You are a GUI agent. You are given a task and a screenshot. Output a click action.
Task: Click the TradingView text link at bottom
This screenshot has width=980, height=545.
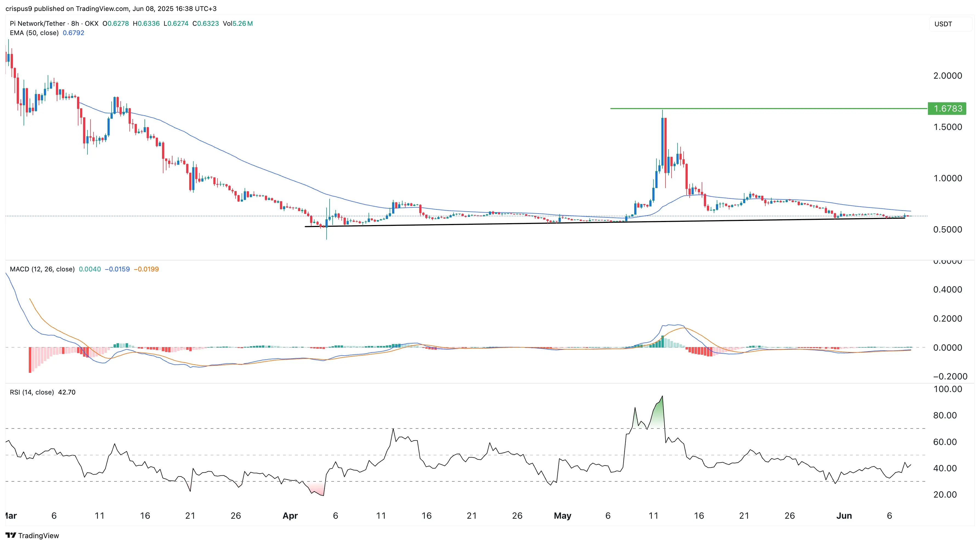click(38, 535)
